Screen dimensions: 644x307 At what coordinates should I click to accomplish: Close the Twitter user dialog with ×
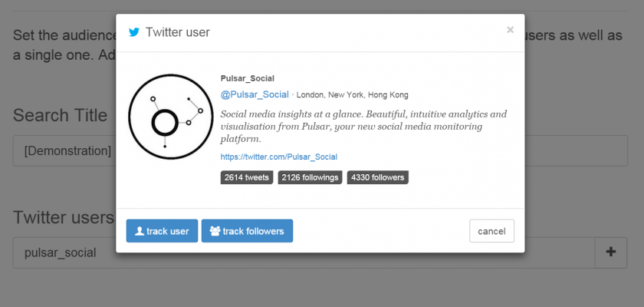pyautogui.click(x=510, y=30)
